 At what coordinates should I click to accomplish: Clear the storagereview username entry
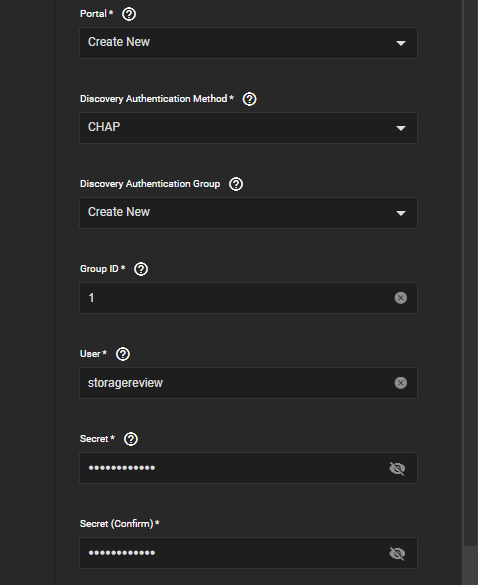pos(400,383)
